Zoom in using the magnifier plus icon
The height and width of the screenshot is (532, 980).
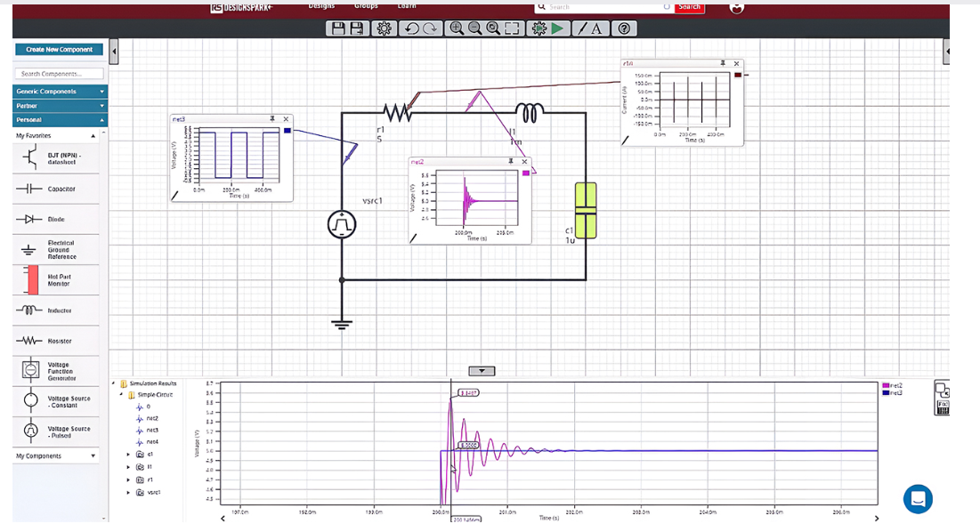(456, 28)
